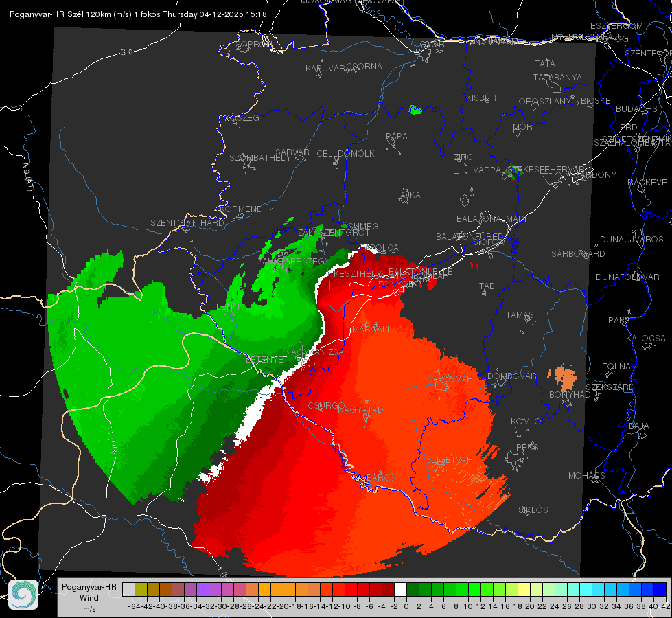Click the 0 value on the legend scale
The image size is (672, 618).
click(x=406, y=606)
